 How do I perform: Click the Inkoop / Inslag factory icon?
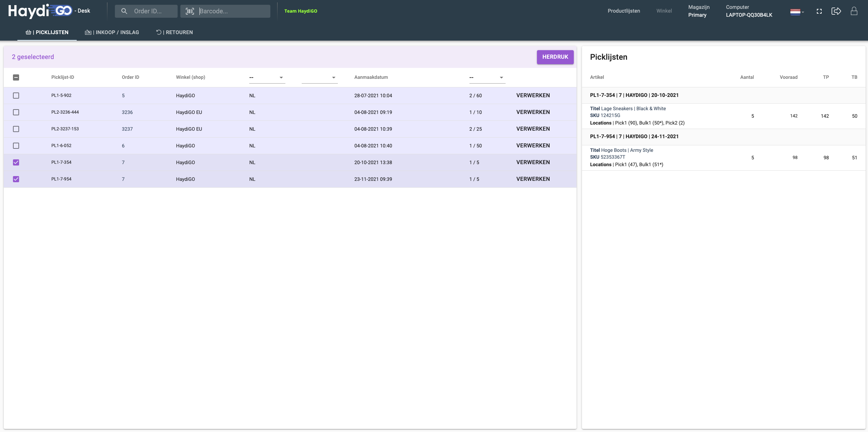(88, 32)
